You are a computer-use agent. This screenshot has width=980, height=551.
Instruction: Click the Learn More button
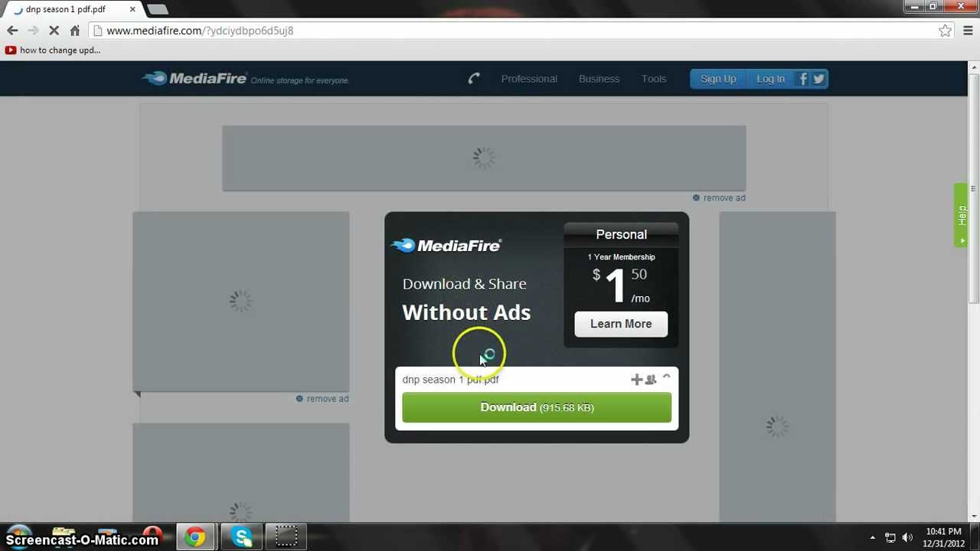tap(621, 324)
